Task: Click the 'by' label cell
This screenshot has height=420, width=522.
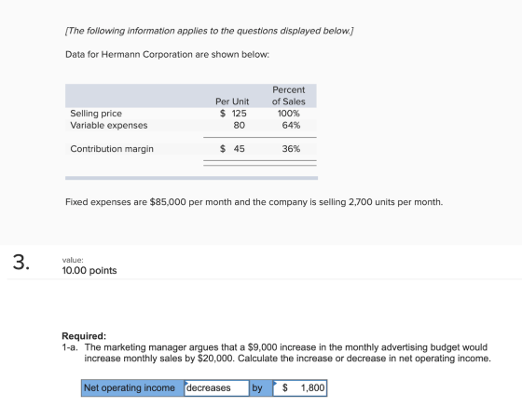Action: [261, 387]
